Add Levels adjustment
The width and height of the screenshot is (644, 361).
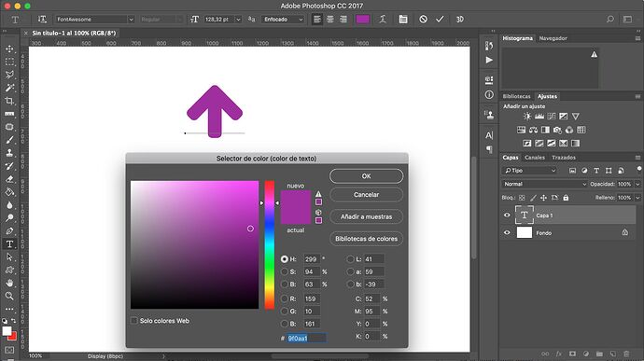pyautogui.click(x=539, y=117)
